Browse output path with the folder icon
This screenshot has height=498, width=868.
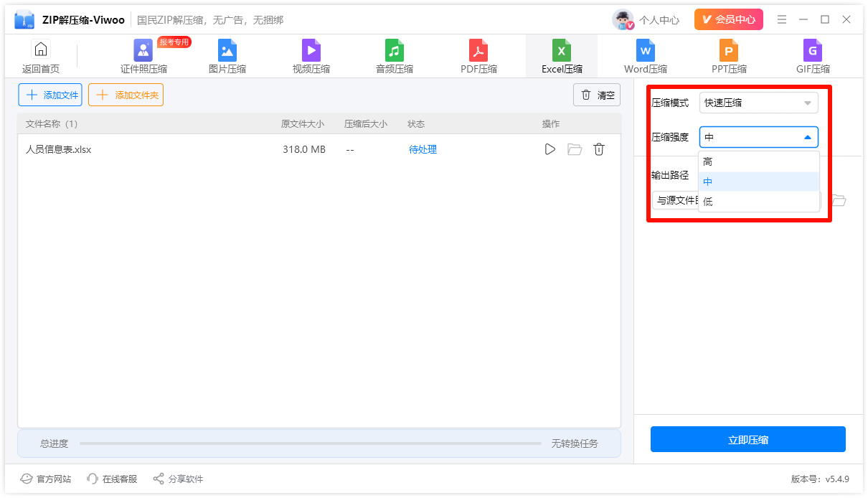[x=839, y=200]
